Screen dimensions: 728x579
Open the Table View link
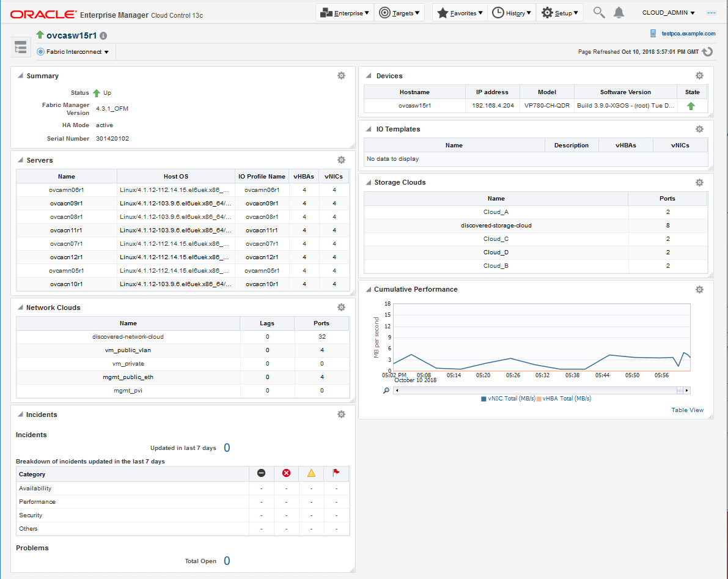(x=687, y=410)
